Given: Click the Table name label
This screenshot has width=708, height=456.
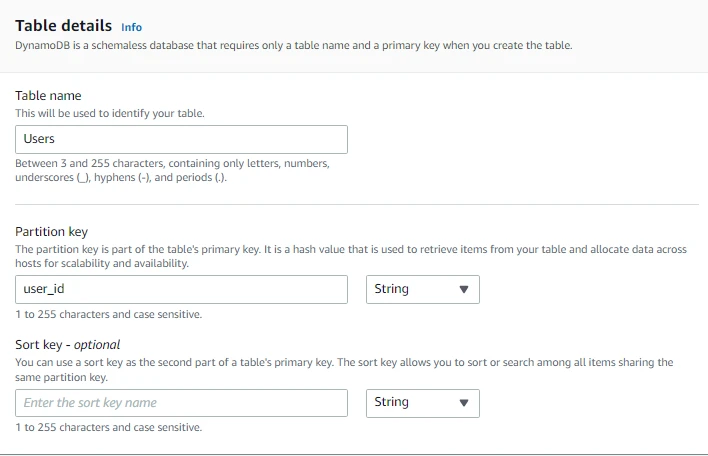Looking at the screenshot, I should (48, 96).
